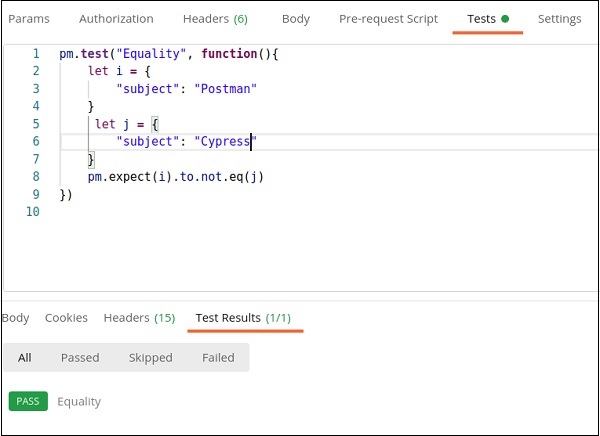Filter test results by All
The image size is (600, 436).
coord(25,357)
